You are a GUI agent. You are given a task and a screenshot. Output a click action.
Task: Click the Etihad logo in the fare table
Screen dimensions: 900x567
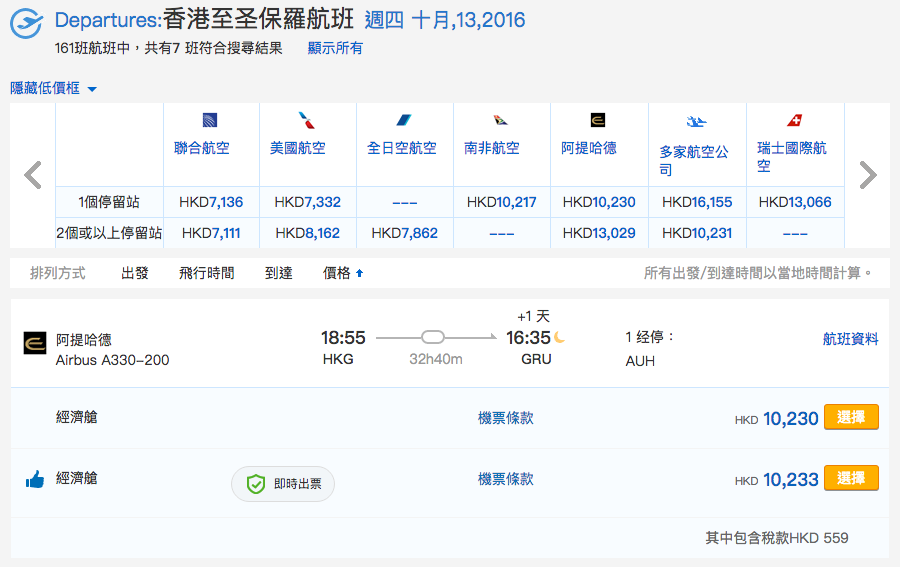point(598,120)
